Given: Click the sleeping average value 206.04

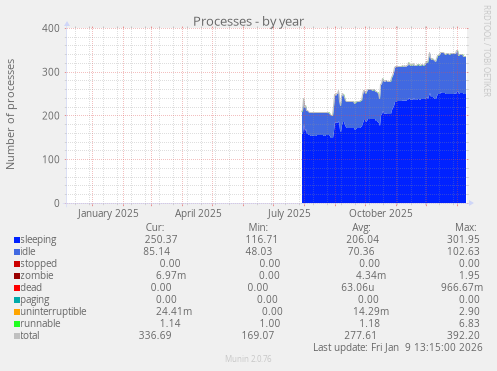Looking at the screenshot, I should 362,239.
